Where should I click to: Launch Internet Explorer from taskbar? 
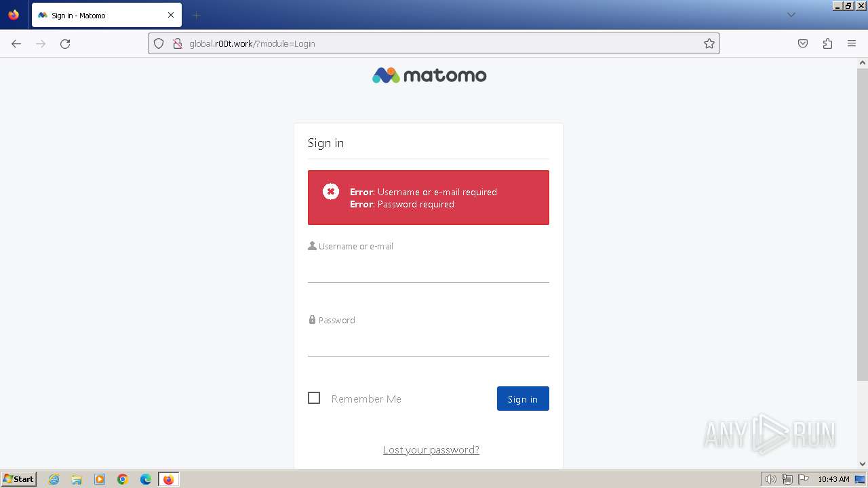pyautogui.click(x=54, y=479)
